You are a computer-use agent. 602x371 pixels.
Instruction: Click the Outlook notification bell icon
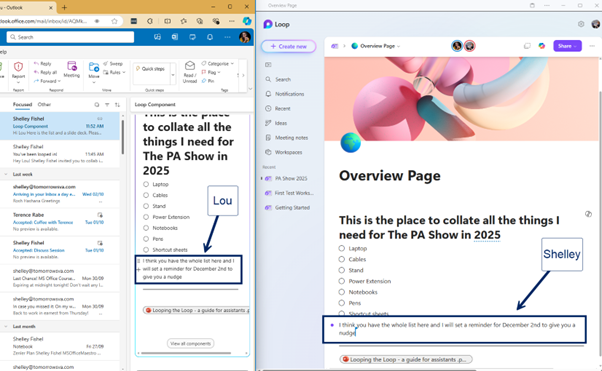(210, 37)
